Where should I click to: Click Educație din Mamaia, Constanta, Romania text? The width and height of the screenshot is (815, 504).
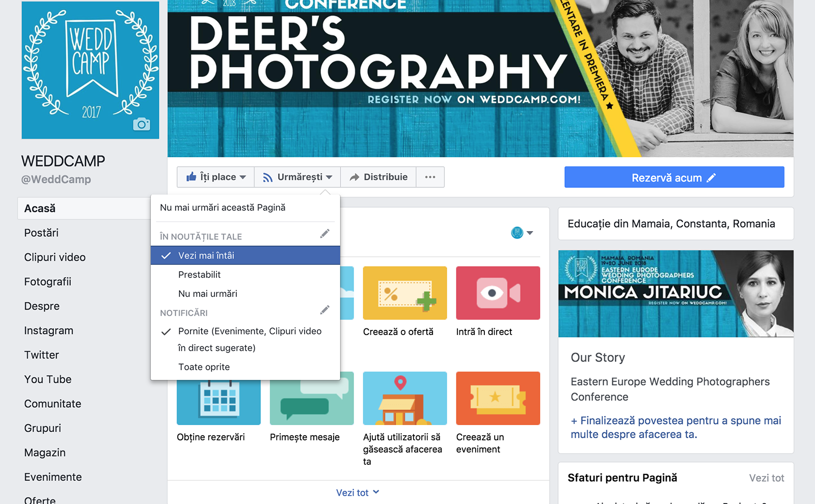[x=671, y=224]
